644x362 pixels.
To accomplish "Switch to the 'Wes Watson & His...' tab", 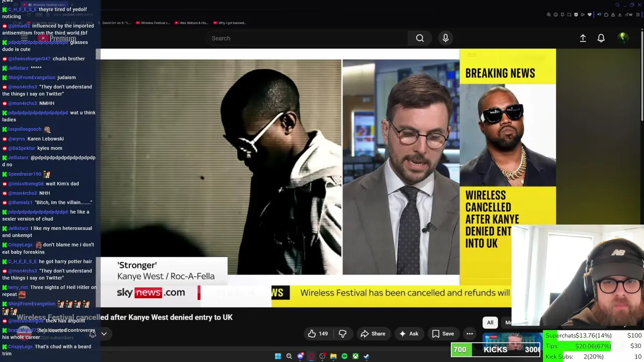I will coord(192,23).
